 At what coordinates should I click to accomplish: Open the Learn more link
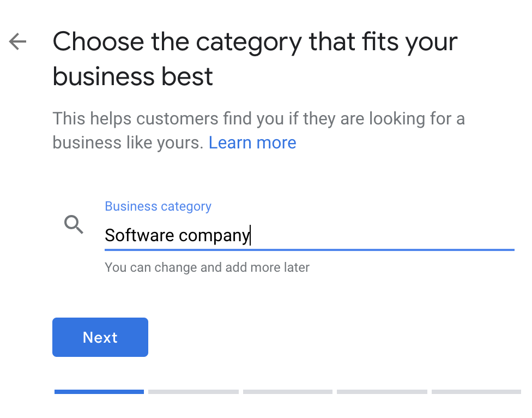(x=252, y=142)
